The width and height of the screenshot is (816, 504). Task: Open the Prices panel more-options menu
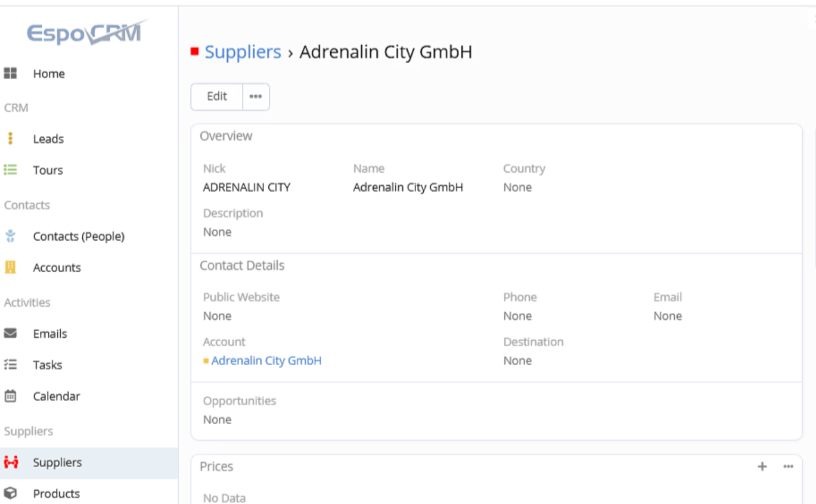coord(788,466)
